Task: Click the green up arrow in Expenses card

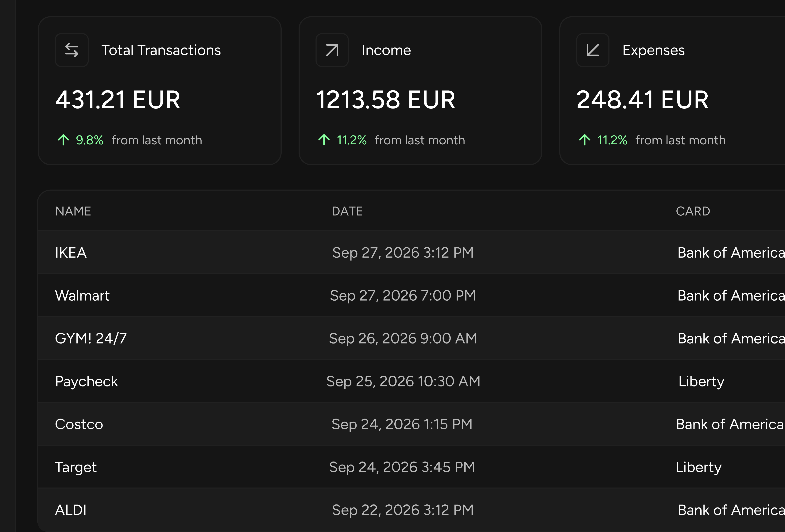Action: tap(585, 140)
